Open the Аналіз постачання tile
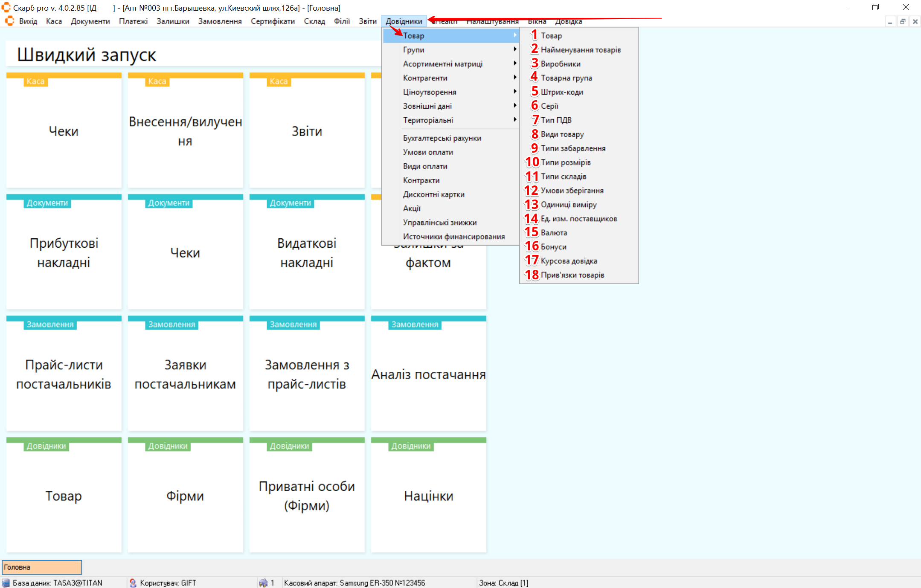The image size is (921, 588). click(428, 374)
